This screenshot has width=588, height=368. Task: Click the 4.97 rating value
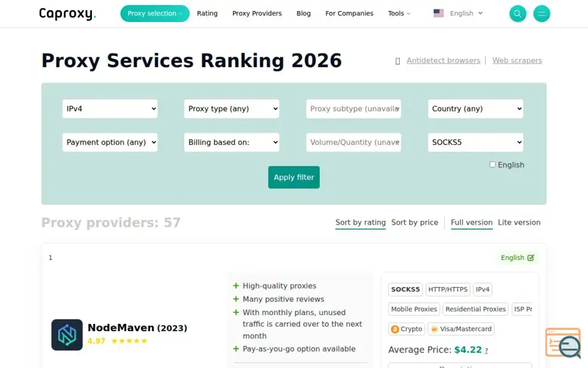96,341
